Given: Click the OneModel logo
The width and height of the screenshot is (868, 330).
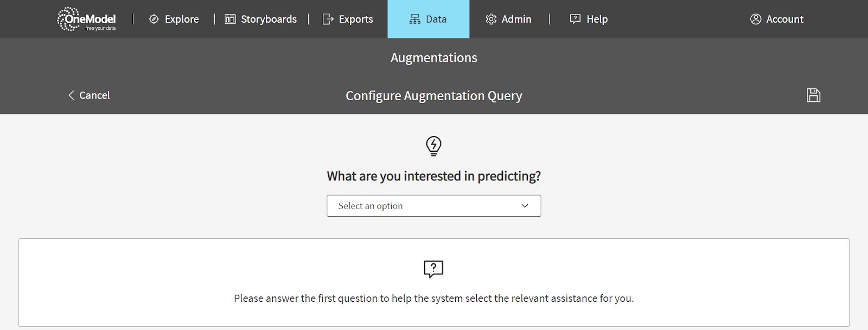Looking at the screenshot, I should coord(87,19).
